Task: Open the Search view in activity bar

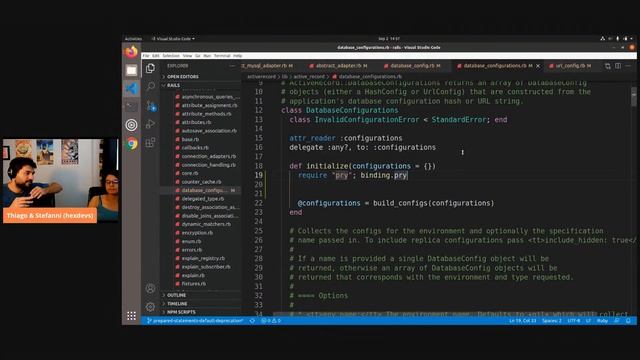Action: (150, 86)
